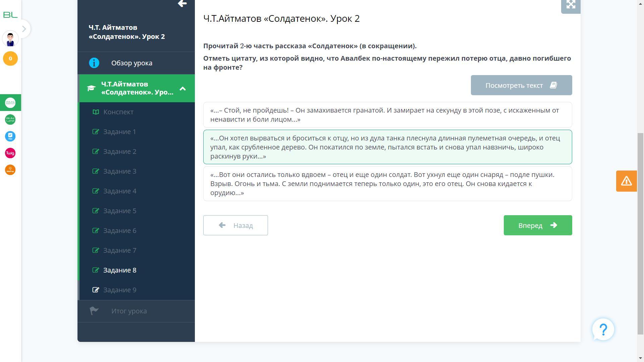Open Обзор урока section
This screenshot has width=644, height=362.
(131, 63)
